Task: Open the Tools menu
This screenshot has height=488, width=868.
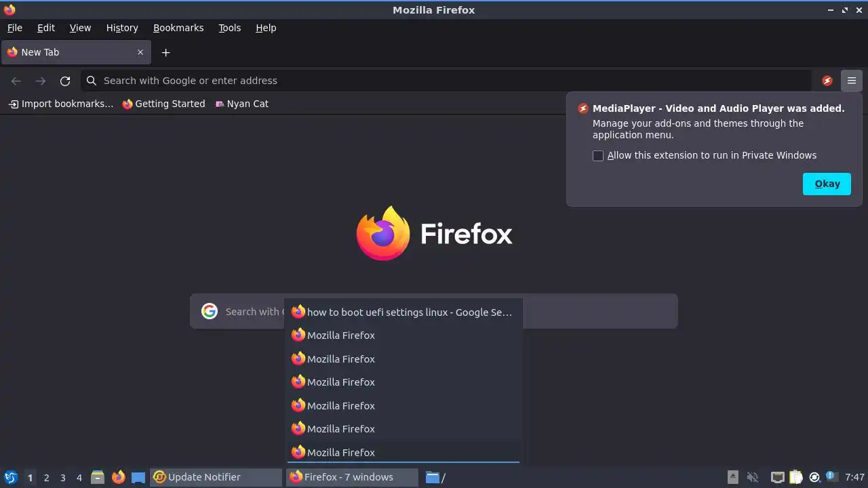Action: pos(229,28)
